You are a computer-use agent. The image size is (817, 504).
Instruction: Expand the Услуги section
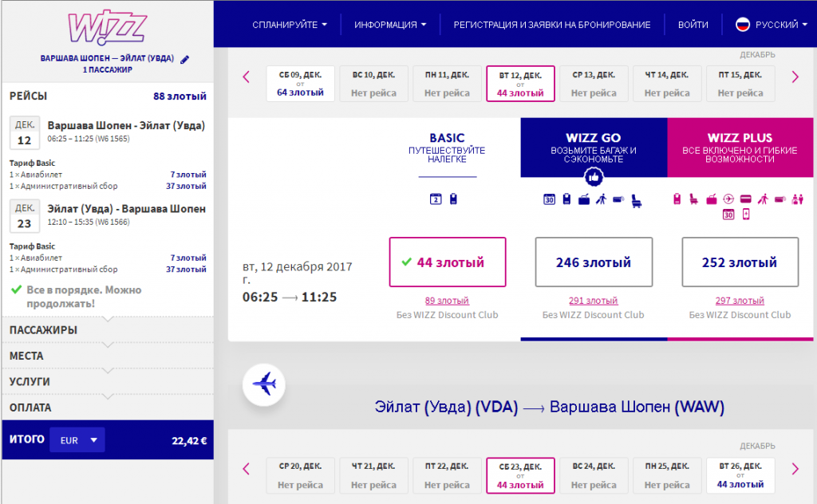click(108, 382)
